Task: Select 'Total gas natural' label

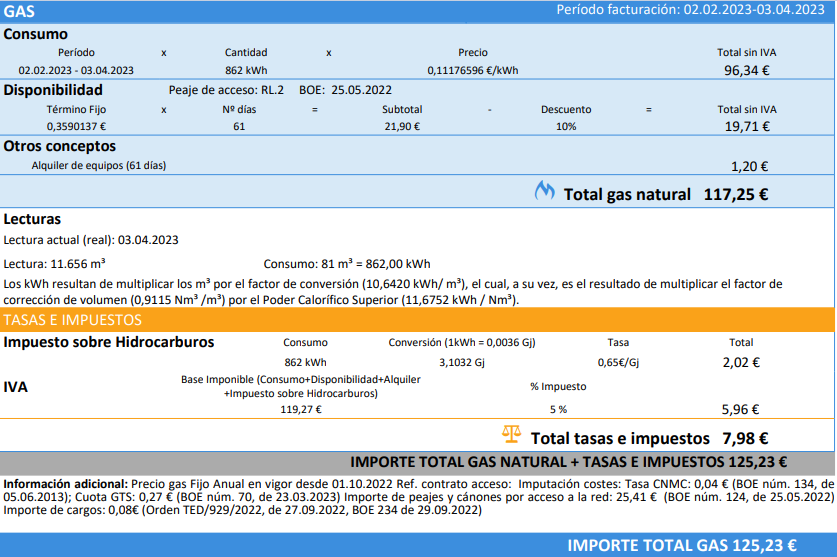Action: point(627,194)
